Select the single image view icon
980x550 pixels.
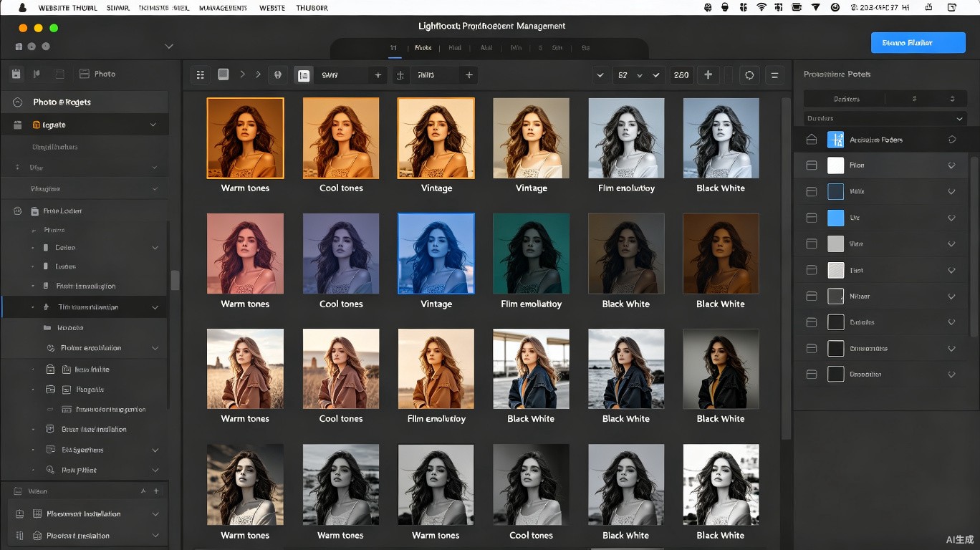click(224, 74)
